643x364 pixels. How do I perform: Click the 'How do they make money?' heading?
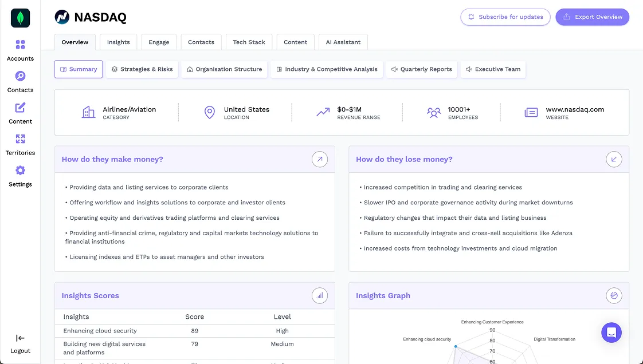click(x=112, y=159)
